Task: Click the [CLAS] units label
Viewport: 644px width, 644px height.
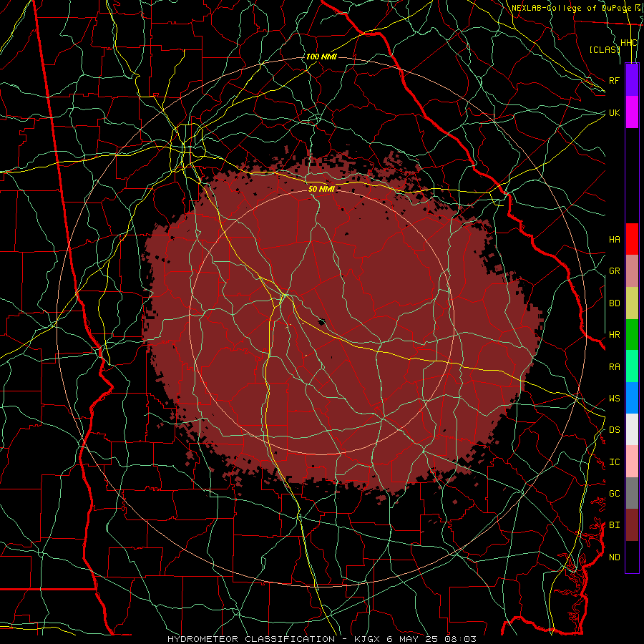Action: (x=605, y=49)
